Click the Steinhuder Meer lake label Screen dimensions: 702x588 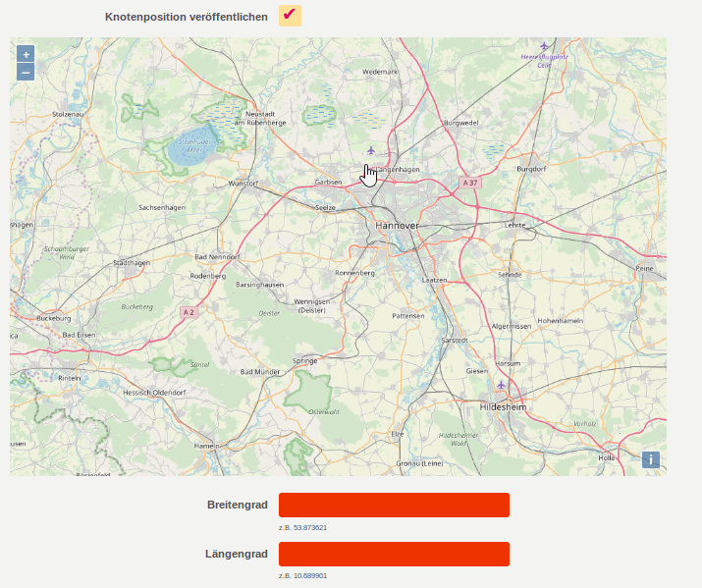(x=194, y=145)
